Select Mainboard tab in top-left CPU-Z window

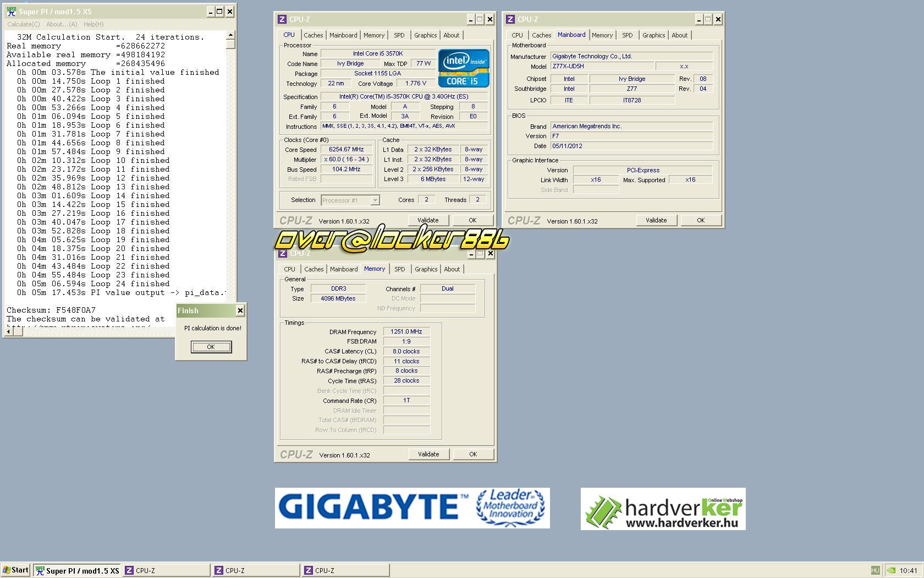(343, 35)
